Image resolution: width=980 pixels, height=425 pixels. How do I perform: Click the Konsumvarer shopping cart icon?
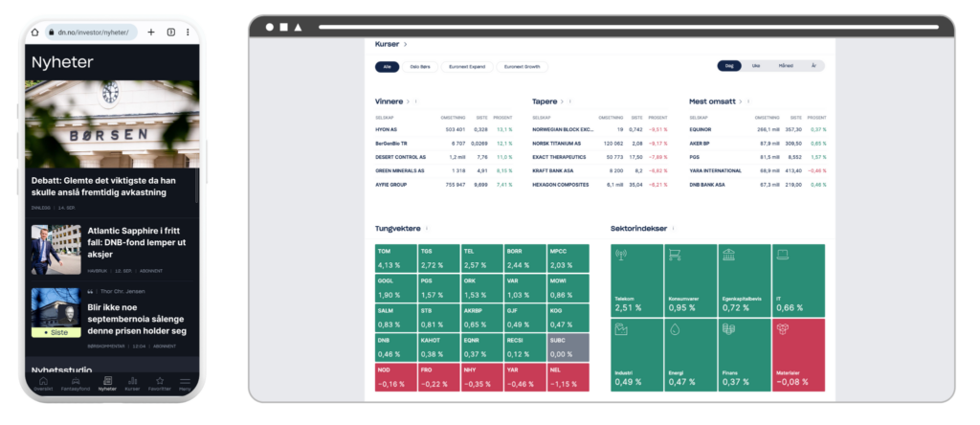[x=675, y=255]
